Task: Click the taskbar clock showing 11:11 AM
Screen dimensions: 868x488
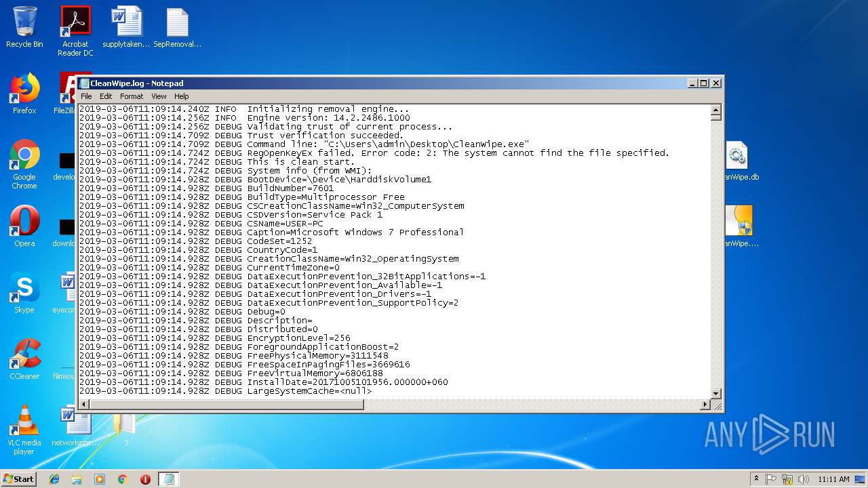Action: [833, 479]
